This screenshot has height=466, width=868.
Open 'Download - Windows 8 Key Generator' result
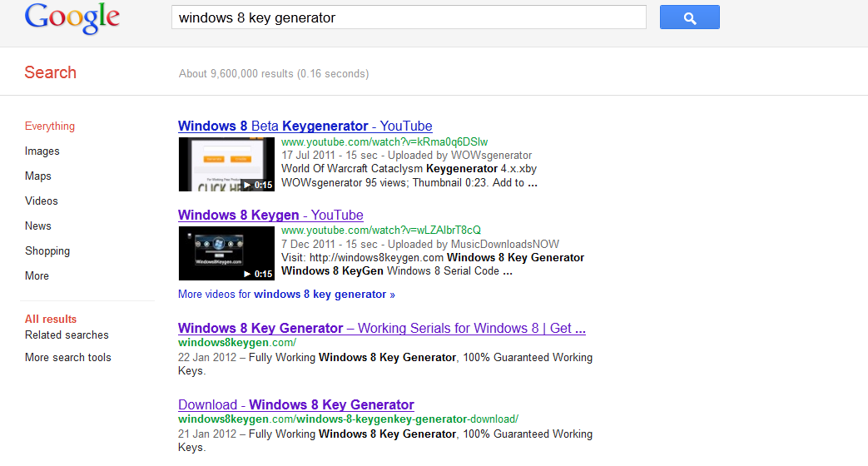click(x=296, y=404)
